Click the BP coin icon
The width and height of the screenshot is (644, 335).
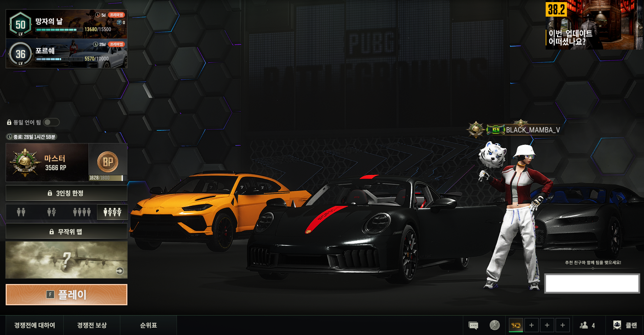[108, 162]
